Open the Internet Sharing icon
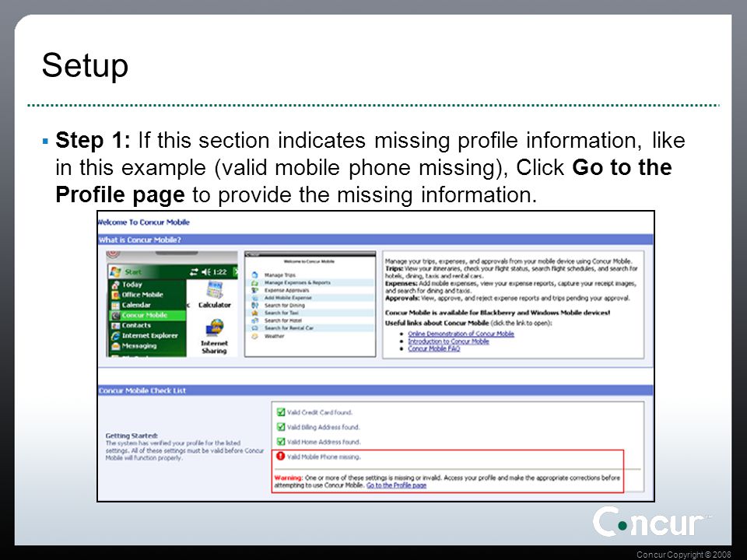Screen dimensions: 747x560 pos(215,328)
